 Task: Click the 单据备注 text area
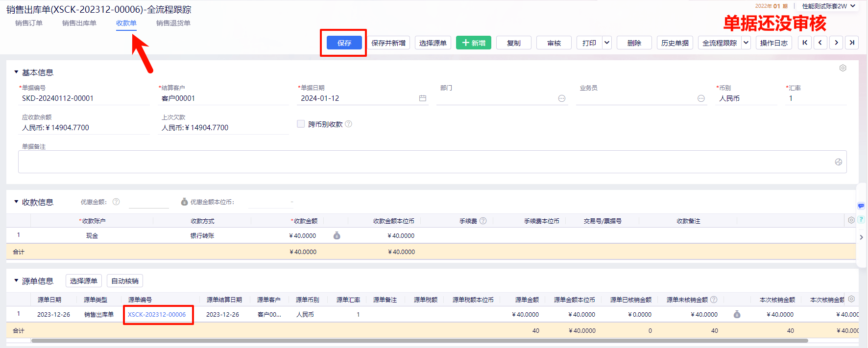(x=432, y=162)
